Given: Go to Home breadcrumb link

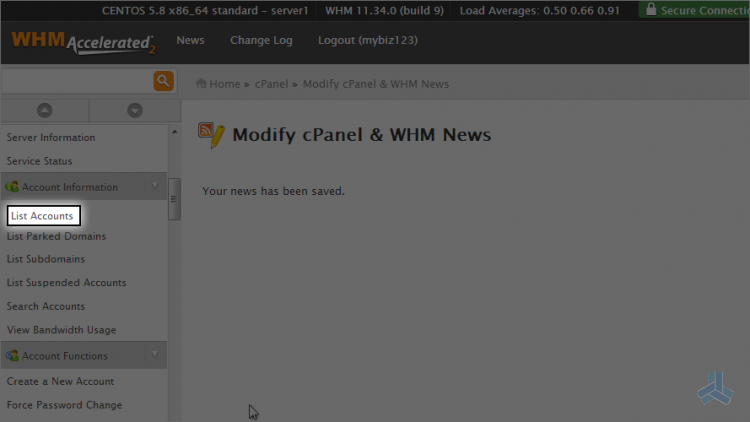Looking at the screenshot, I should click(224, 84).
